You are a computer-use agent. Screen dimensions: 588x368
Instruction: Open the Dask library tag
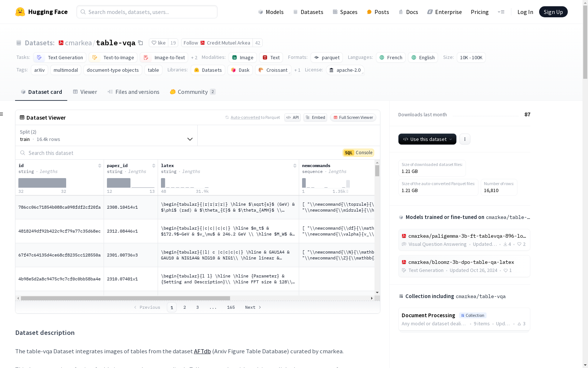[240, 70]
